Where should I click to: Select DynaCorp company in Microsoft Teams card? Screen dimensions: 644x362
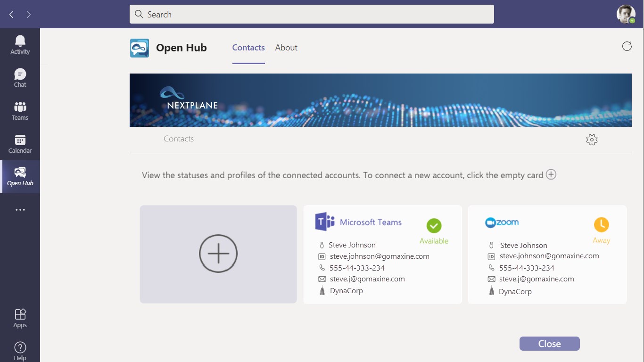[x=347, y=291]
